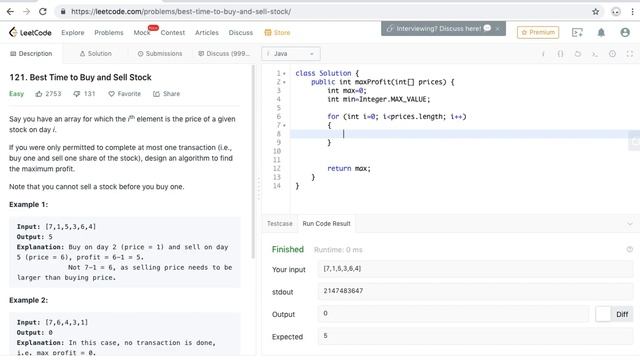
Task: Open Explore in the navbar
Action: coord(73,33)
